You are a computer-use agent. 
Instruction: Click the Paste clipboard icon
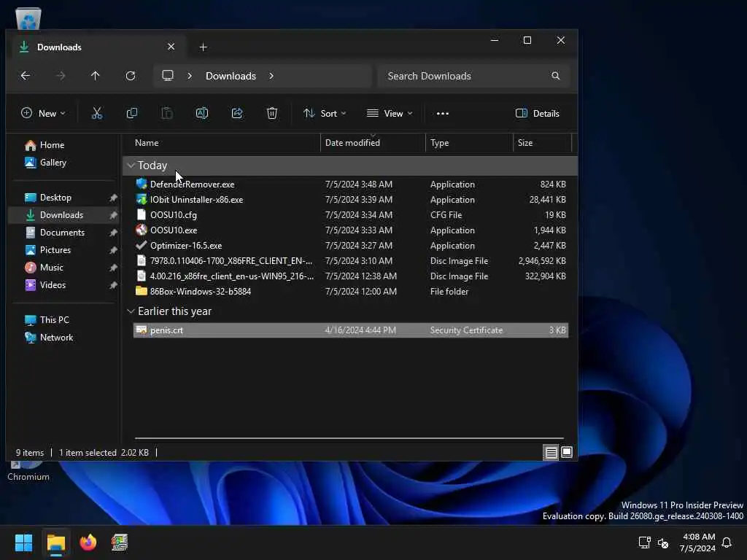click(167, 113)
